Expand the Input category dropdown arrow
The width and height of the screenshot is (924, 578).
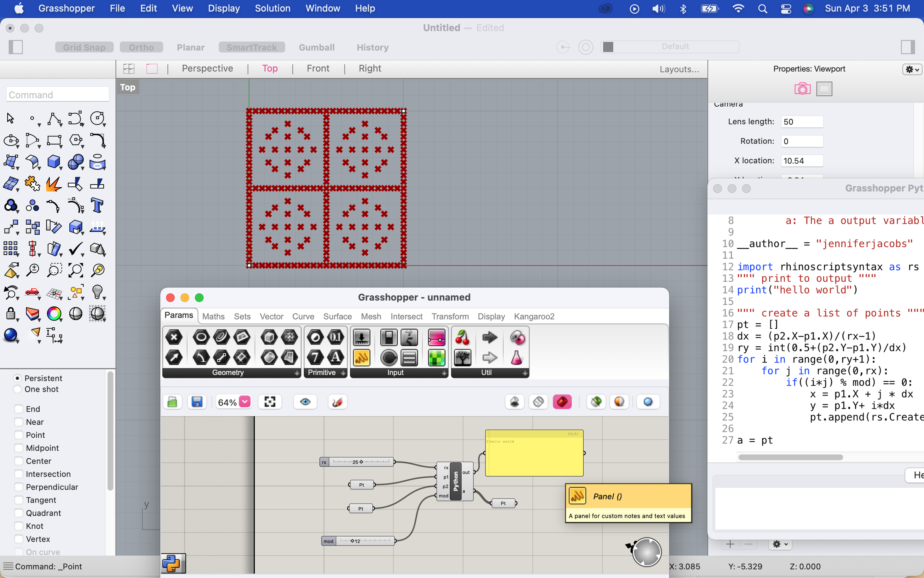coord(444,373)
